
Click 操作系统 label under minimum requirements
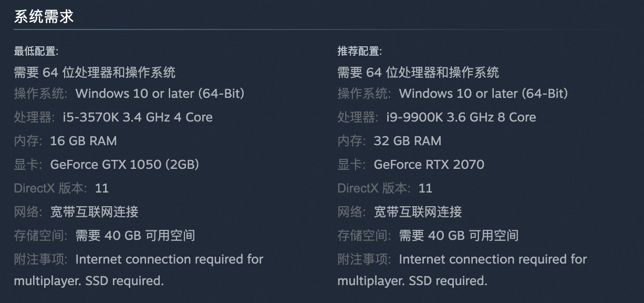[40, 93]
